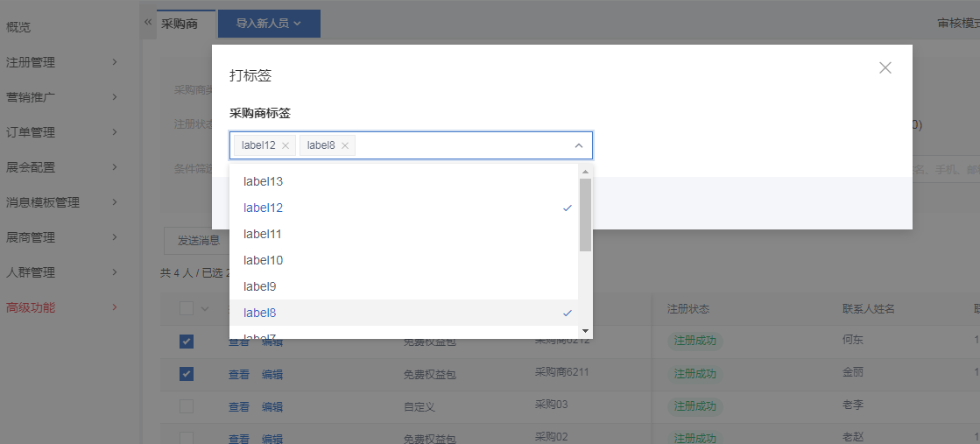Uncheck the 何东 row checkbox

(187, 342)
